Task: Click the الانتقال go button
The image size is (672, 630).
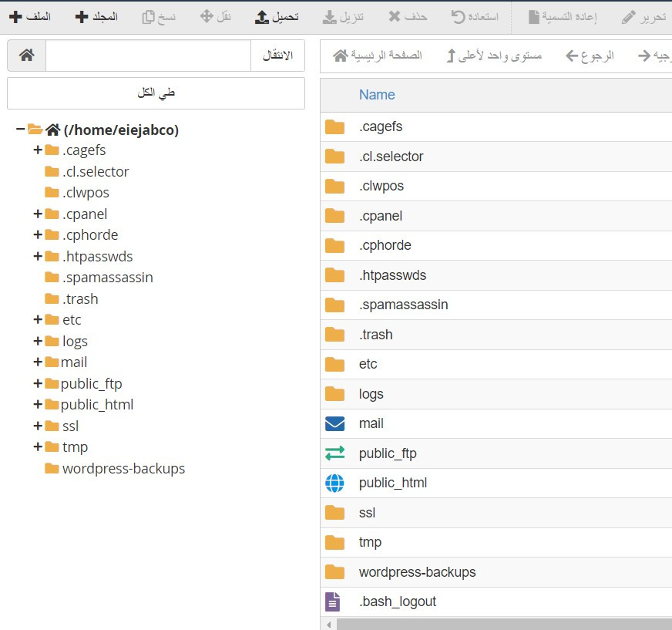Action: point(277,56)
